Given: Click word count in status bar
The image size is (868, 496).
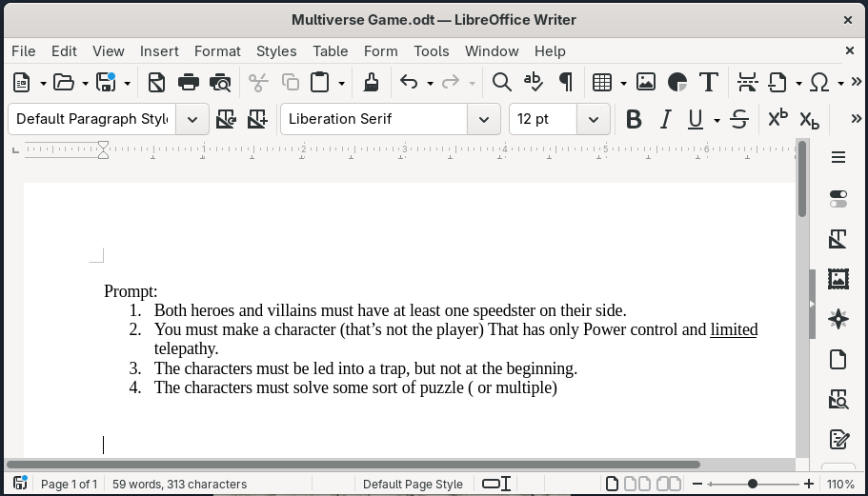Looking at the screenshot, I should pyautogui.click(x=179, y=485).
